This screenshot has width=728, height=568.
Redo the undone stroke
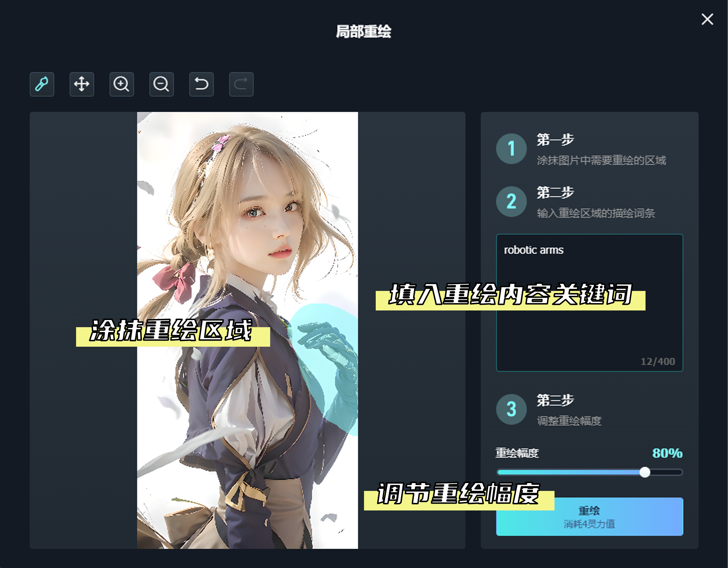click(x=241, y=84)
